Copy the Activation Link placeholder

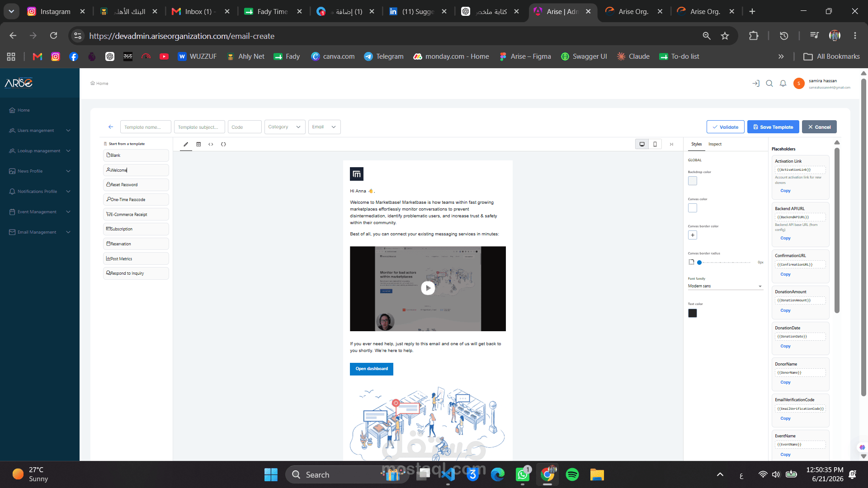785,191
